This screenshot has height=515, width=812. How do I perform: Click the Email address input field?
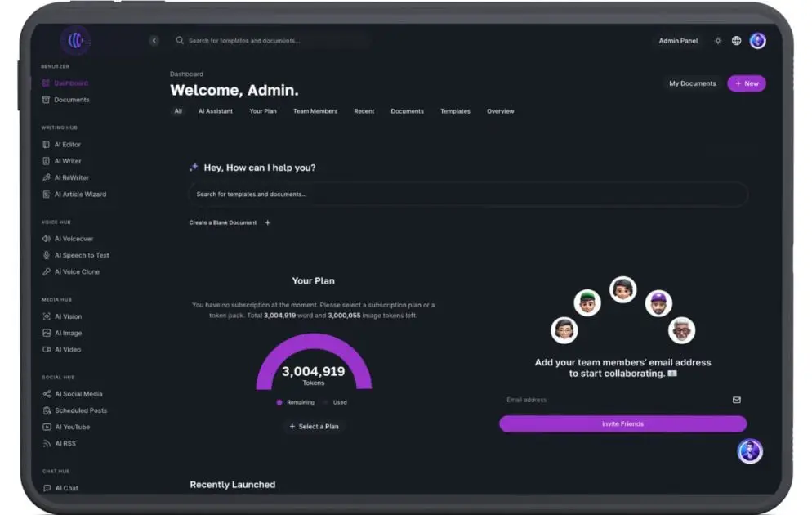(613, 400)
